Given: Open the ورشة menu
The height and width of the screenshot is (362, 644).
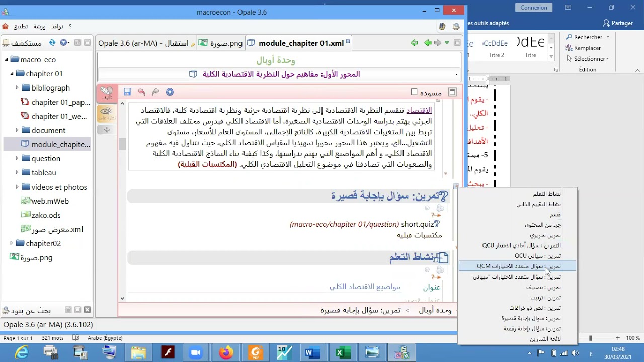Looking at the screenshot, I should click(39, 26).
